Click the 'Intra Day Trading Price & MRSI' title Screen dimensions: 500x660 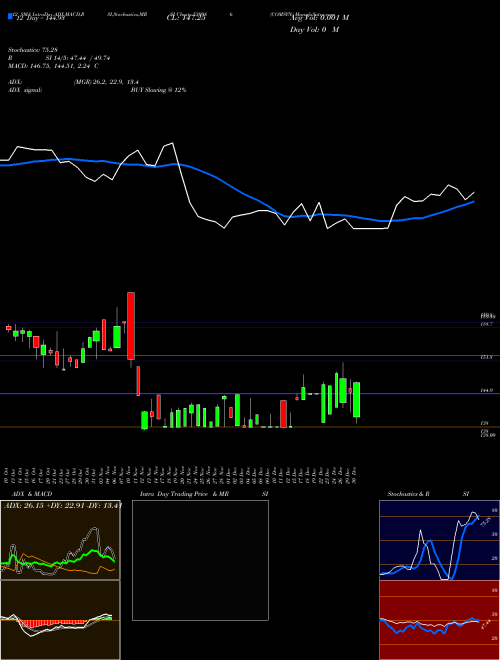click(x=204, y=494)
